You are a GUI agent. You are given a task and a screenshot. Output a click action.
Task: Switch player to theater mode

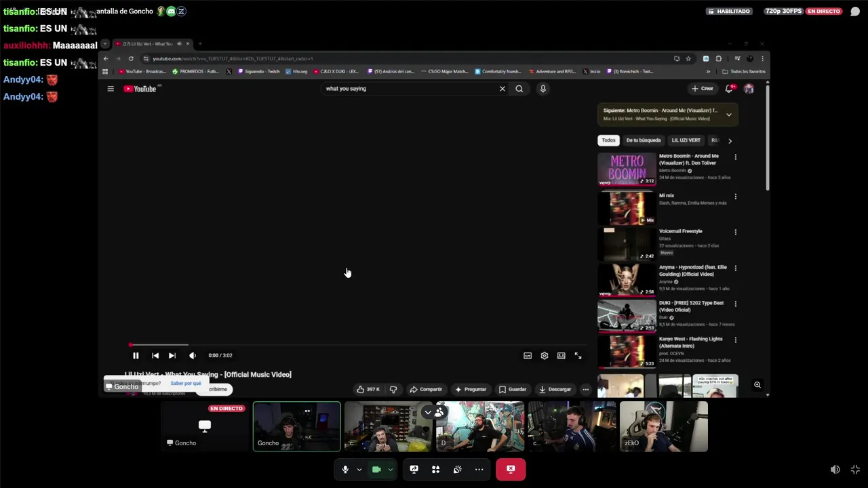pos(561,355)
